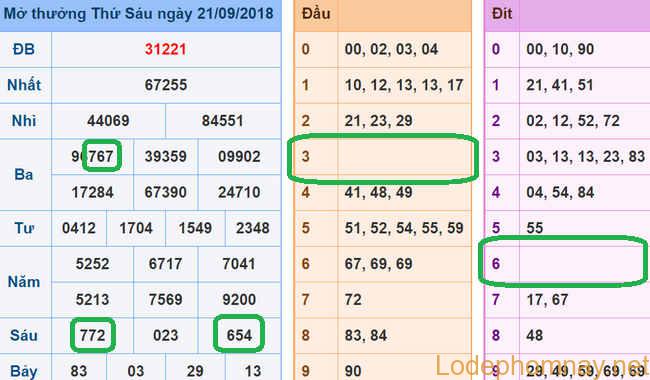
Task: Click the special prize number 31221
Action: [165, 49]
